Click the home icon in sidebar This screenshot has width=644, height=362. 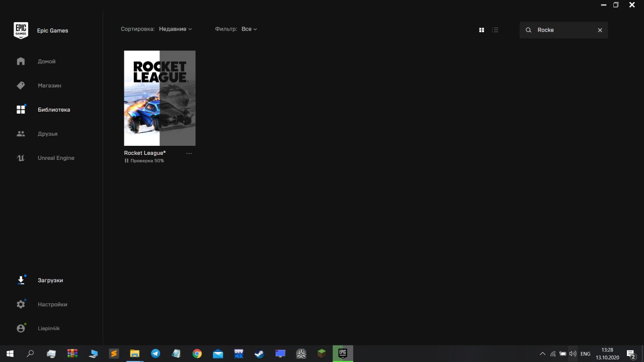coord(21,61)
